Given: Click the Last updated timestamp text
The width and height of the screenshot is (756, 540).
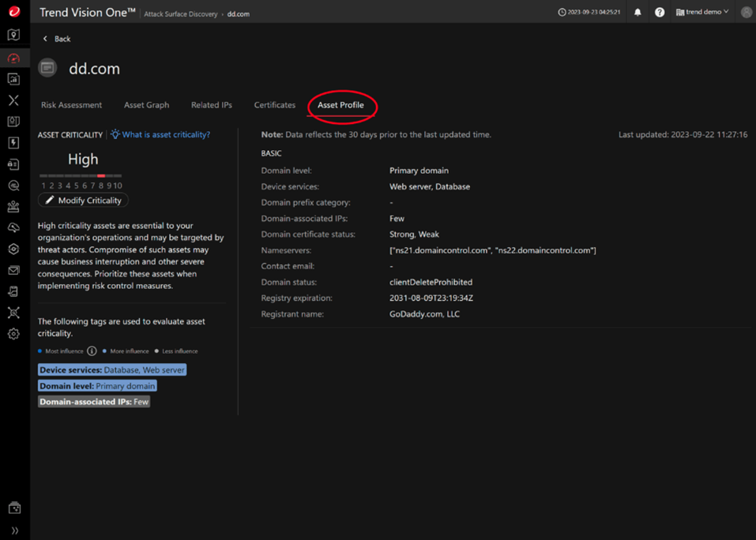Looking at the screenshot, I should [683, 135].
